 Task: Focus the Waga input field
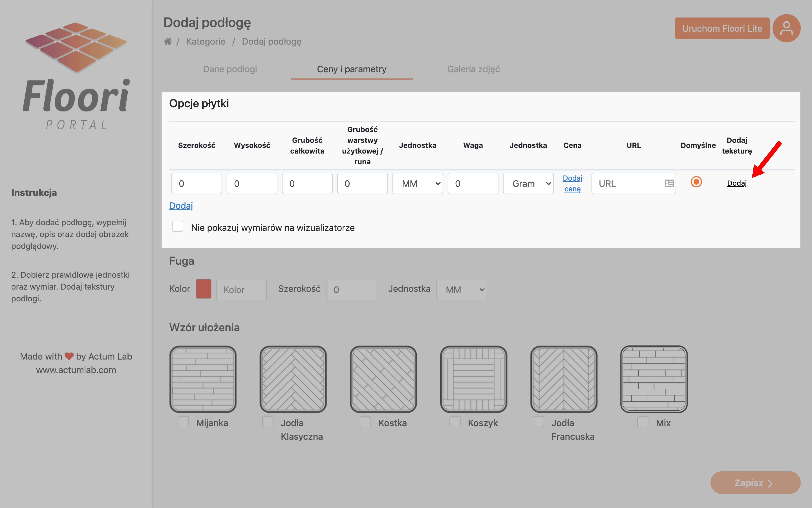pyautogui.click(x=473, y=183)
